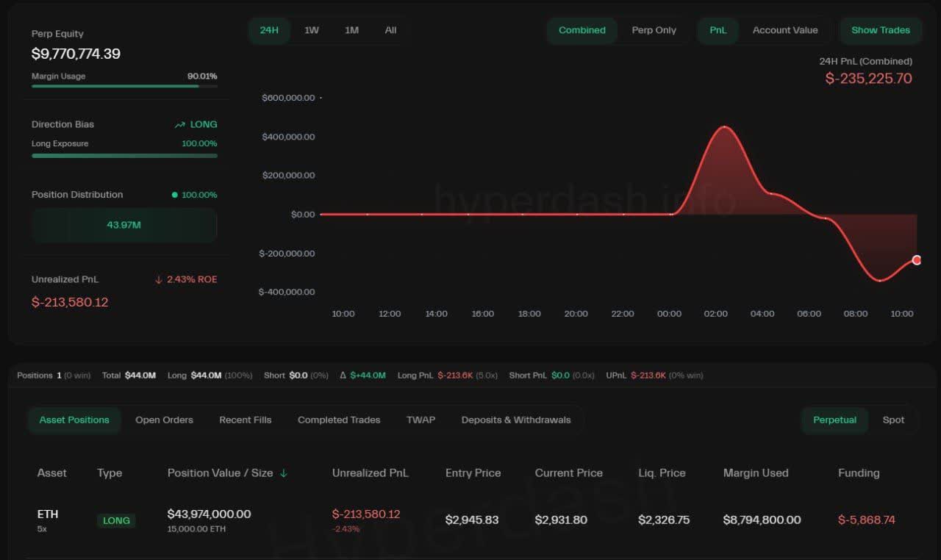Click the sort arrow next to Position Value / Size
The height and width of the screenshot is (560, 941).
284,473
